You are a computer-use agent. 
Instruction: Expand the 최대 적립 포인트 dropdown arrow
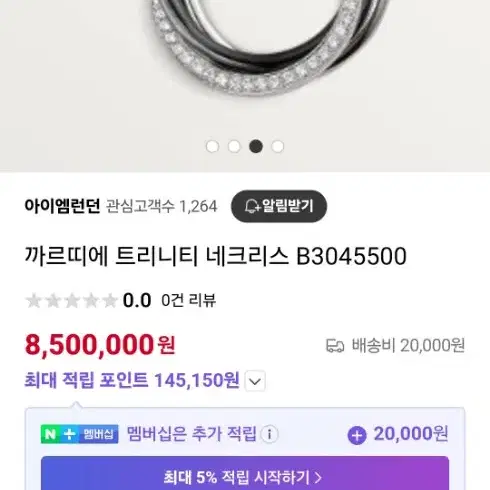pos(255,381)
